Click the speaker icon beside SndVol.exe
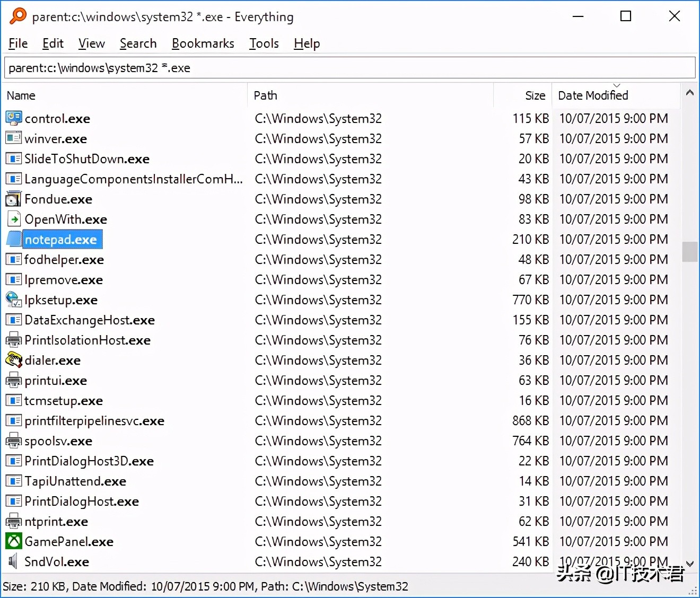Viewport: 700px width, 598px height. (x=13, y=561)
